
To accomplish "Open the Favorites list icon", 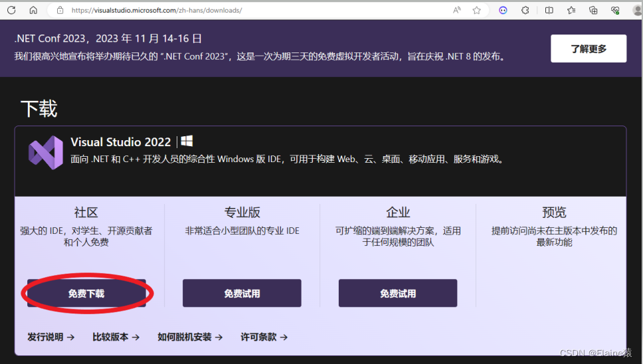I will (x=571, y=10).
